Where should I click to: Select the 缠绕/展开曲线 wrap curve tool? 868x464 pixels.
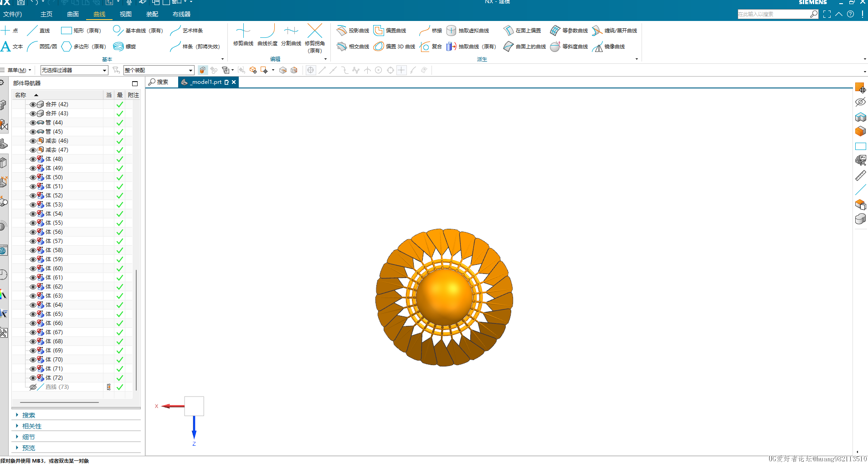[x=614, y=31]
